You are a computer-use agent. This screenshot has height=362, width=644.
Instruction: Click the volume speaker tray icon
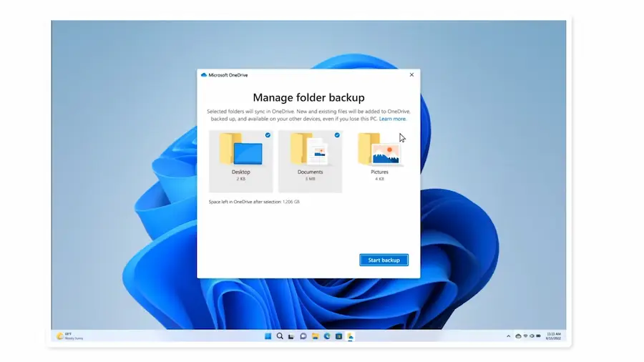pos(532,336)
